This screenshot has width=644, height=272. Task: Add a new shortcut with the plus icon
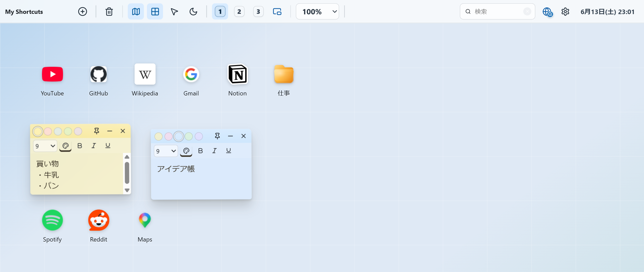(x=83, y=12)
